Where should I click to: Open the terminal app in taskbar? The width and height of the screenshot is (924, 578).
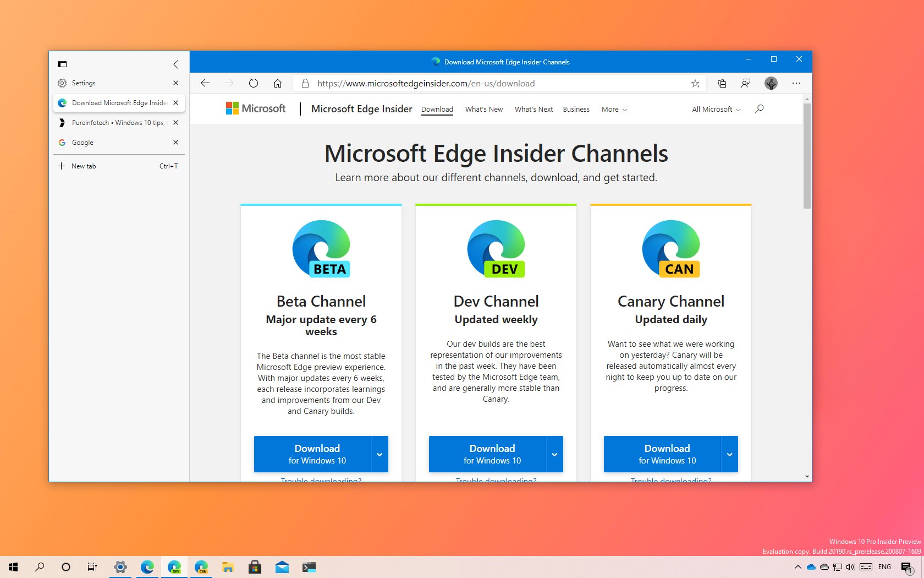point(309,567)
